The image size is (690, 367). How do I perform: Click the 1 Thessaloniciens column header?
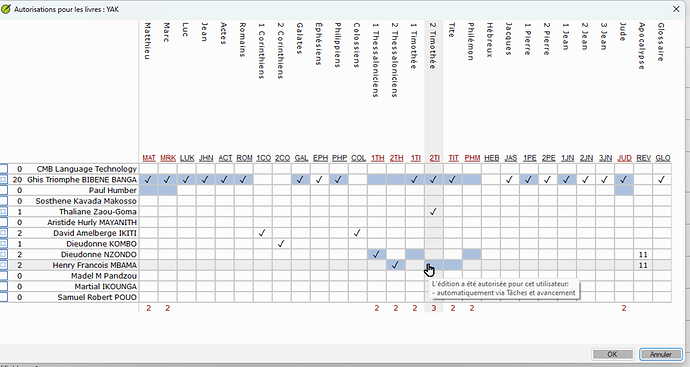click(x=375, y=60)
